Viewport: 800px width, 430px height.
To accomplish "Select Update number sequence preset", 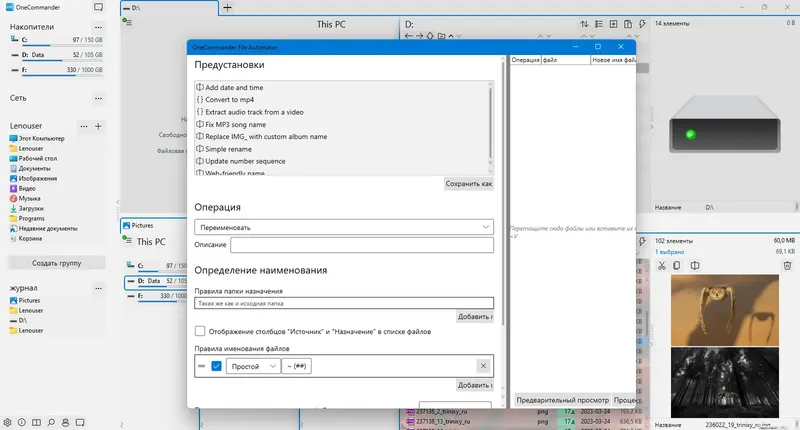I will point(245,161).
